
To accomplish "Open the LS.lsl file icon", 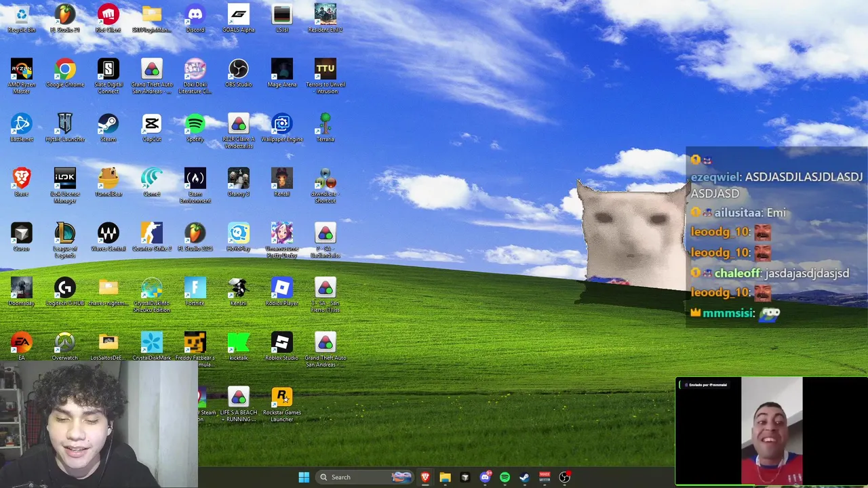I will point(282,18).
